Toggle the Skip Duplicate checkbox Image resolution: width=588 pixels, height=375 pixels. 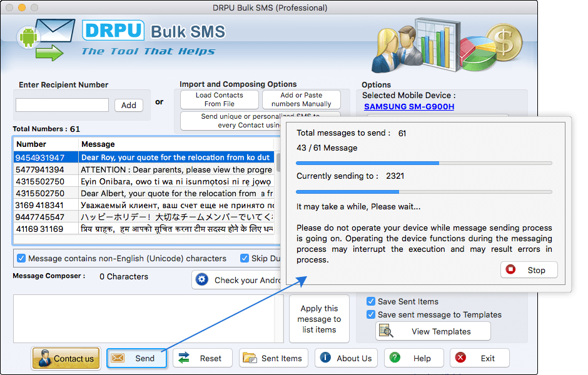pyautogui.click(x=245, y=258)
